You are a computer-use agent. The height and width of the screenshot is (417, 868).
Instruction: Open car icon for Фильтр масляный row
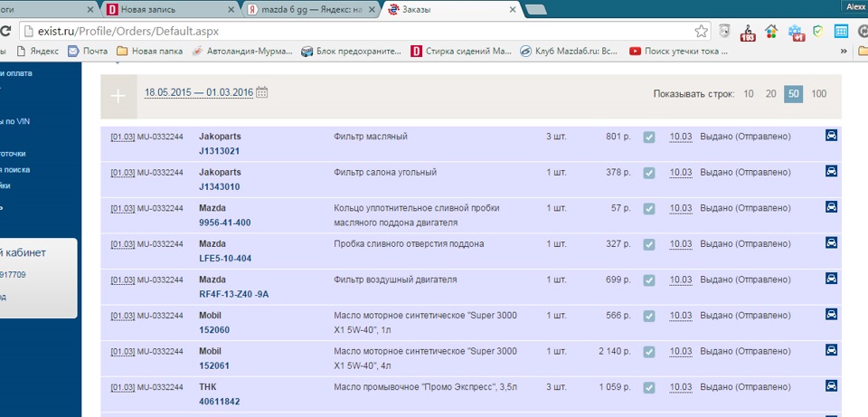click(x=831, y=135)
